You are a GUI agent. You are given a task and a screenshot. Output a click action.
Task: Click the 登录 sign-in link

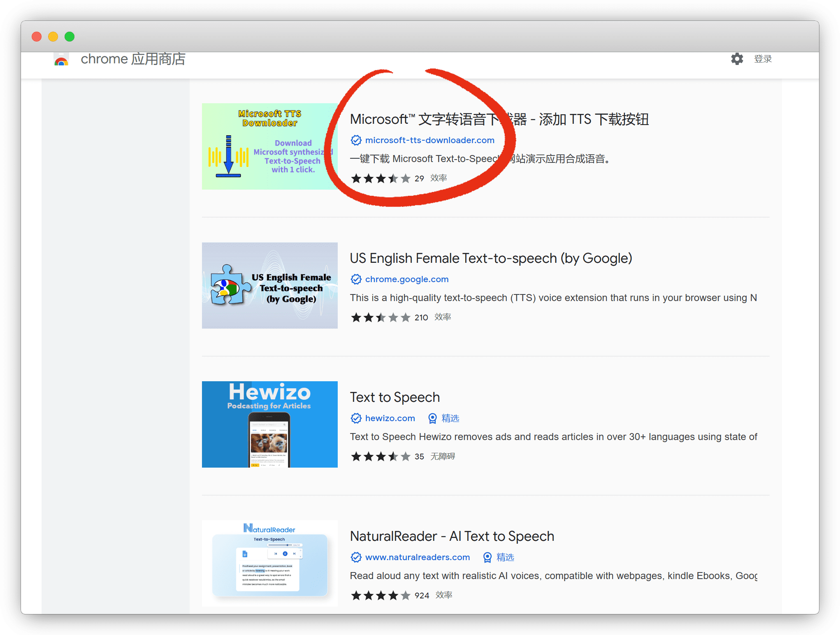pos(763,59)
